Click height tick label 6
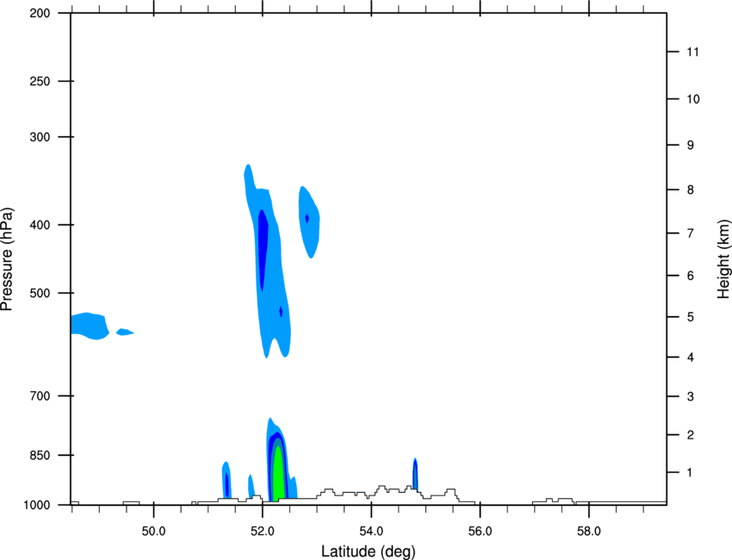 click(x=690, y=276)
